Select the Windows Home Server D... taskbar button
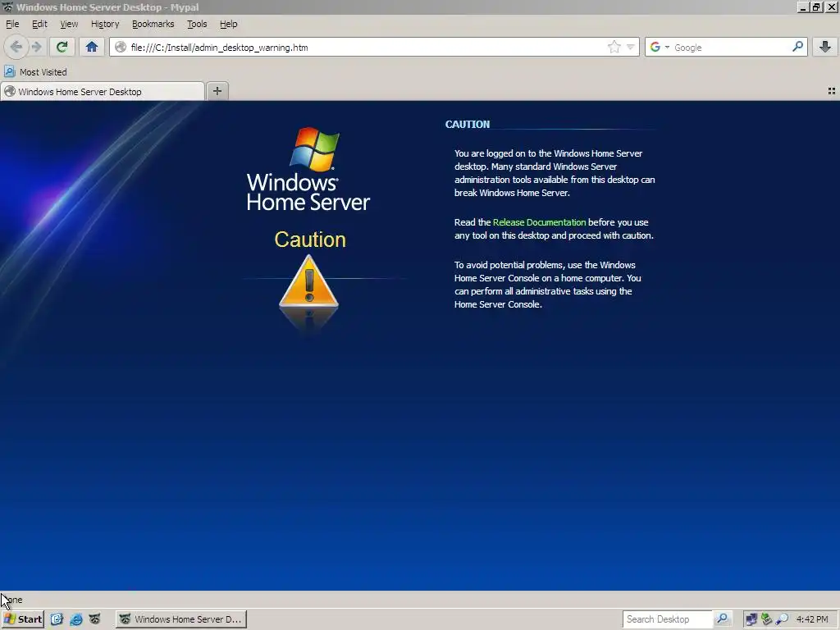 [x=181, y=619]
